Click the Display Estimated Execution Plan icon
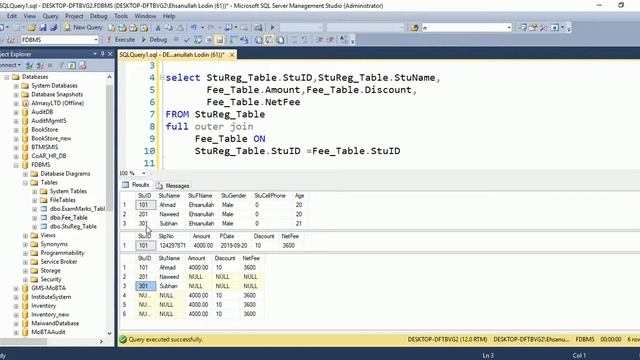 click(x=198, y=40)
